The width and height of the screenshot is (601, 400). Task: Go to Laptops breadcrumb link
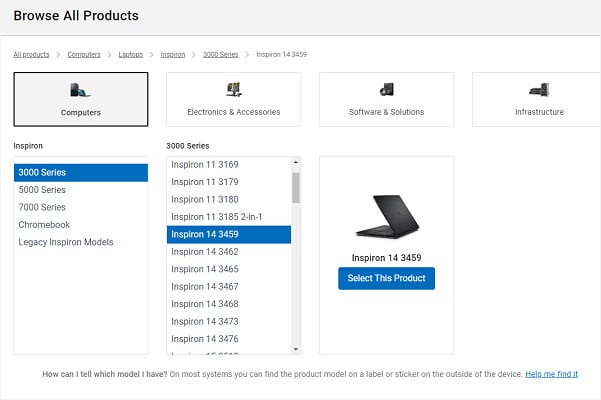(x=130, y=54)
